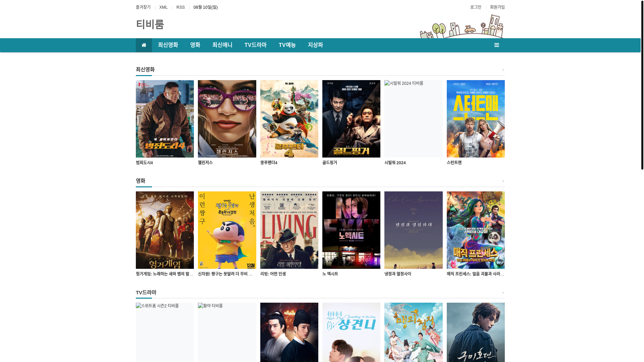
Task: Open the 매직 프린세스 movie poster
Action: point(476,230)
